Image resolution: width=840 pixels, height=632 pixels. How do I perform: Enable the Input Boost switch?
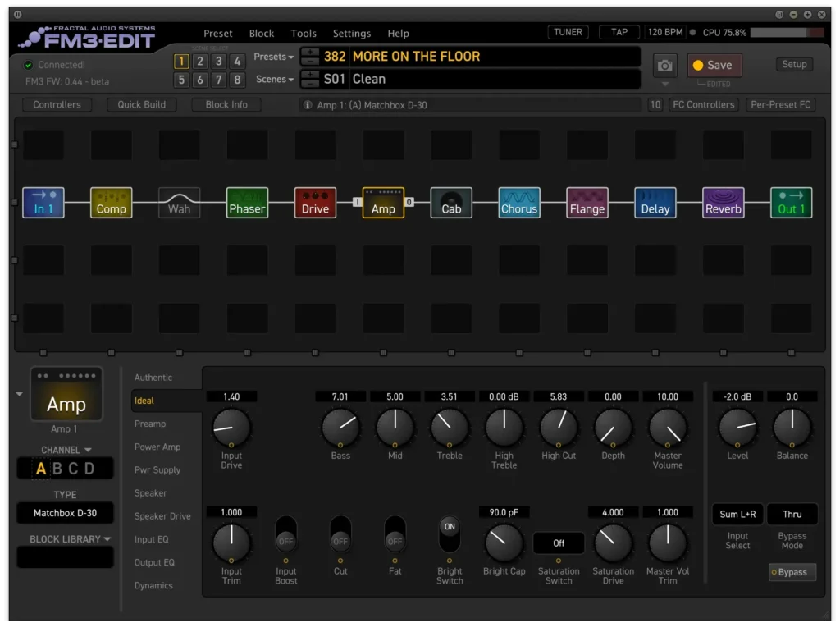285,534
